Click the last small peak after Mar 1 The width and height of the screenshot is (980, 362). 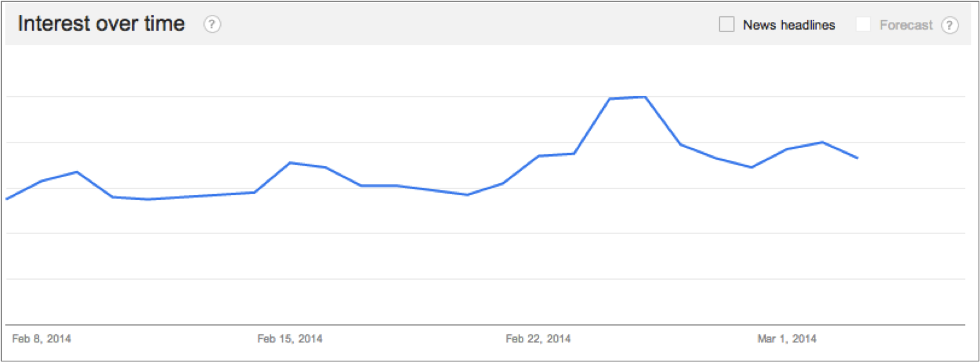tap(822, 142)
